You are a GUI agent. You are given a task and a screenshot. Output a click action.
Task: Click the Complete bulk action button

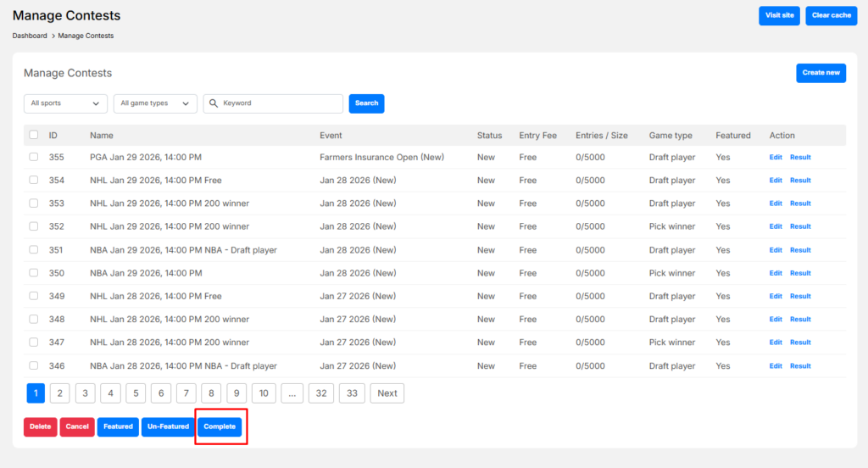coord(220,426)
